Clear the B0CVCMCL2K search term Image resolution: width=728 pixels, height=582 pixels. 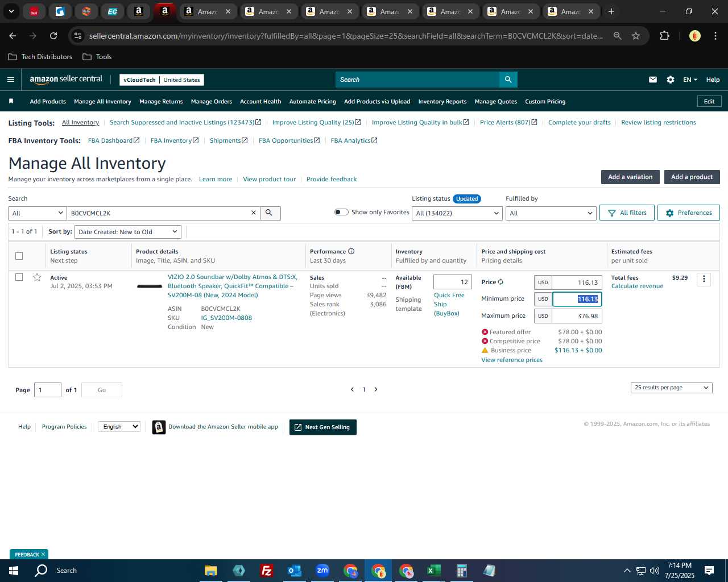click(x=254, y=213)
